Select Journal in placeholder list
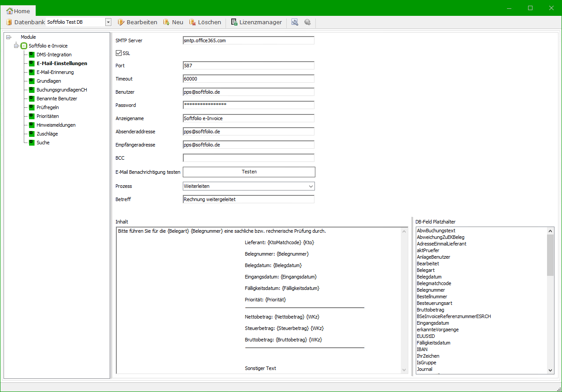This screenshot has width=562, height=392. point(425,369)
